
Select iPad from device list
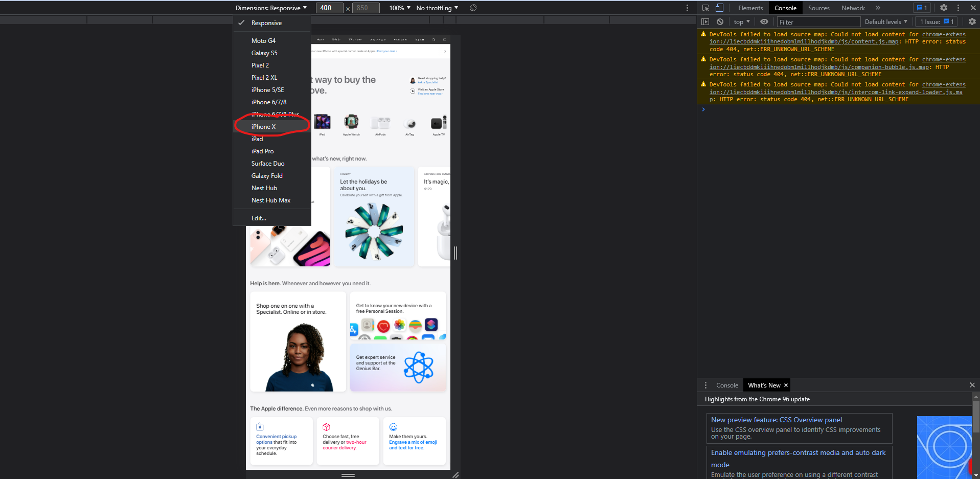point(272,139)
